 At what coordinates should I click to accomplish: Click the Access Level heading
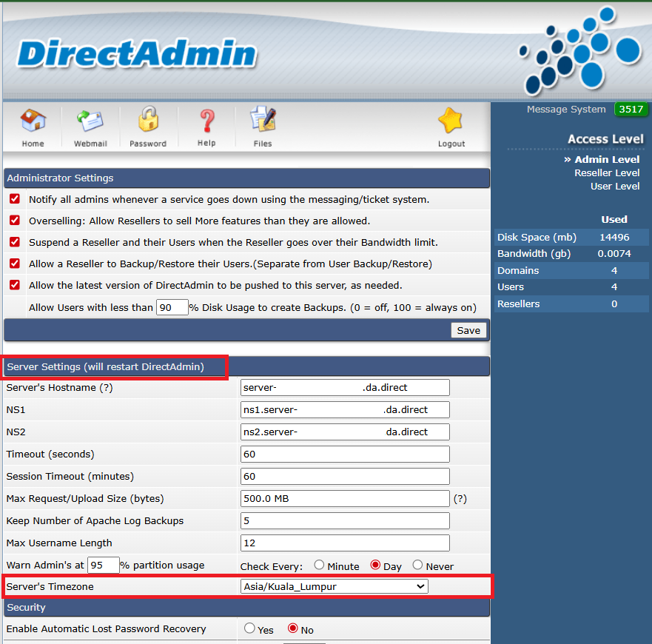point(605,139)
